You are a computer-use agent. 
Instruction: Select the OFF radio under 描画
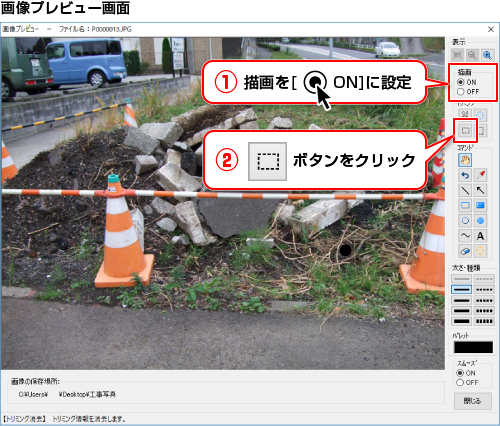461,91
